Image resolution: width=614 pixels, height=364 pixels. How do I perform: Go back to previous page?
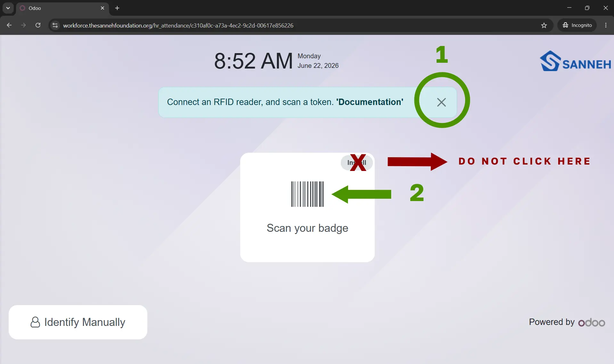click(x=9, y=25)
